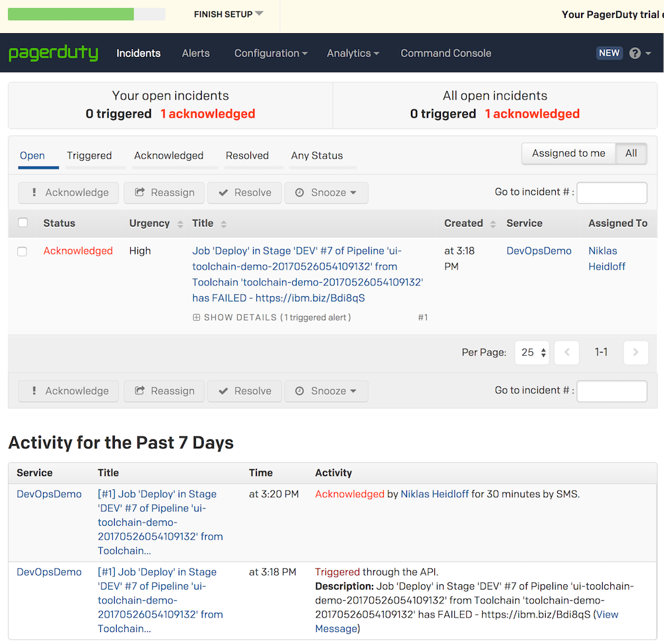
Task: Click bottom Acknowledge button
Action: click(x=68, y=391)
